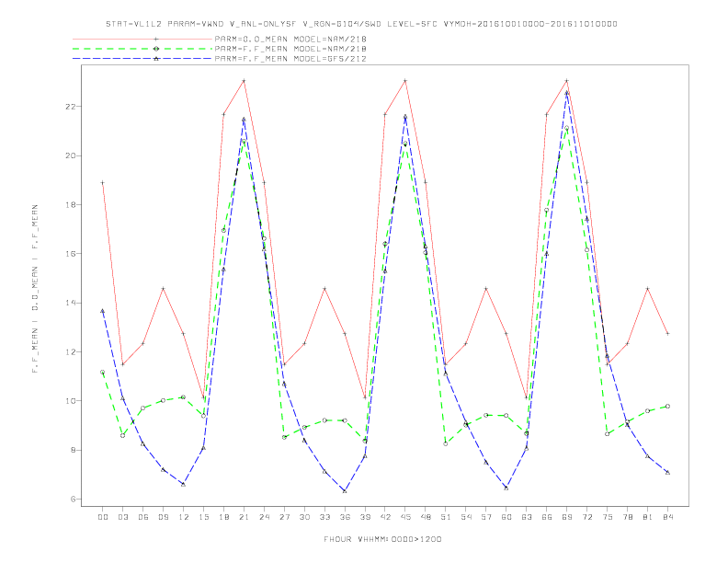Click green circle data marker at FHOUR 51
This screenshot has height=563, width=728.
click(x=446, y=443)
